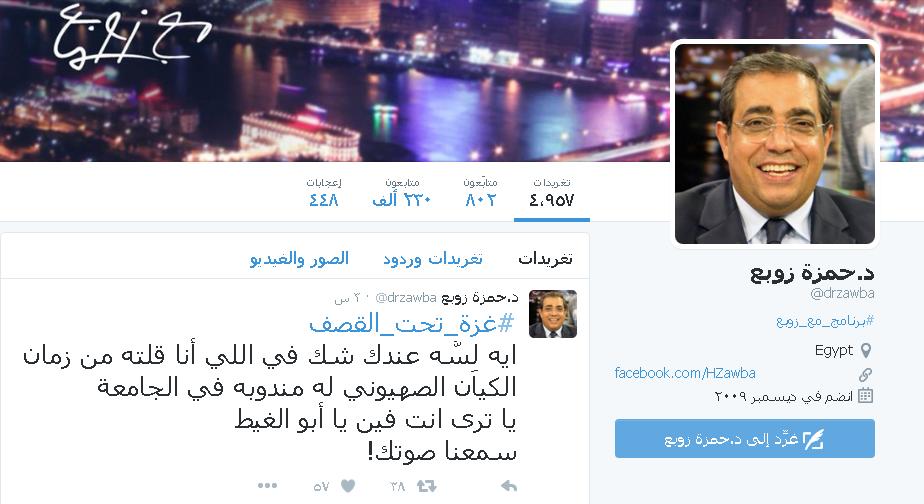
Task: View the متابَعون ٨٠٢ following list
Action: click(480, 193)
